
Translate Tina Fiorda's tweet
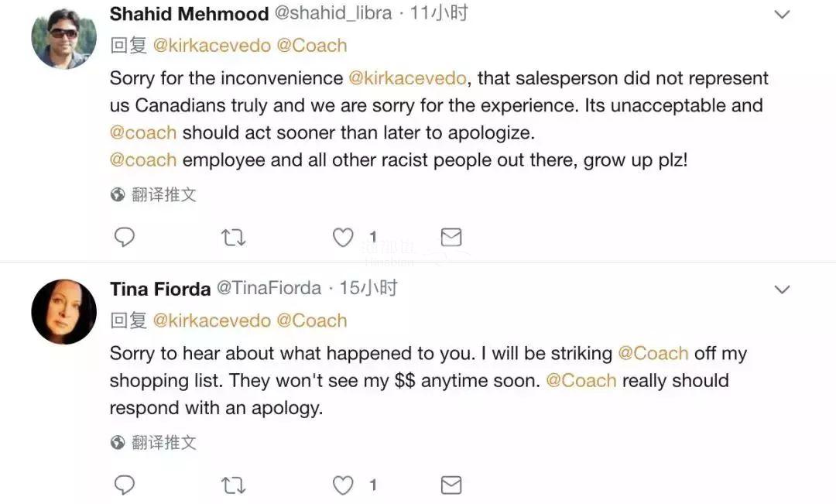[x=163, y=443]
